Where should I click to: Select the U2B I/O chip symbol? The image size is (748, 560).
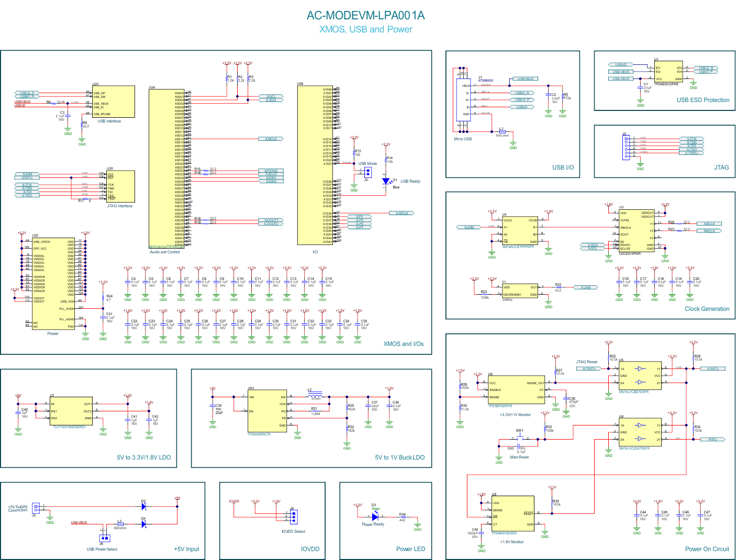(315, 165)
